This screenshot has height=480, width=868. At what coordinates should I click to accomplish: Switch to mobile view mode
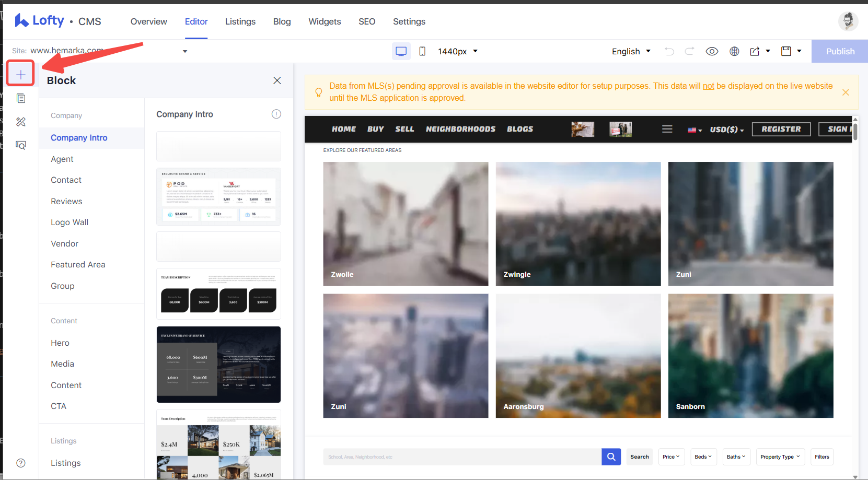422,51
